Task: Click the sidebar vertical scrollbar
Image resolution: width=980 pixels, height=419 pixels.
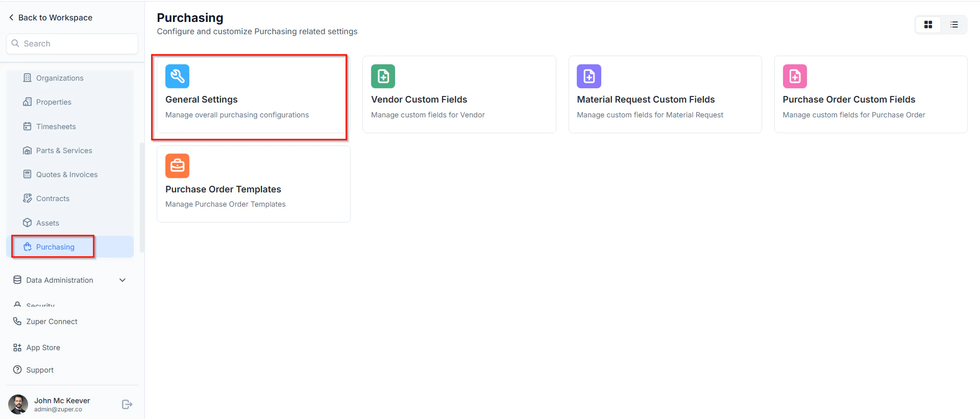Action: click(x=142, y=197)
